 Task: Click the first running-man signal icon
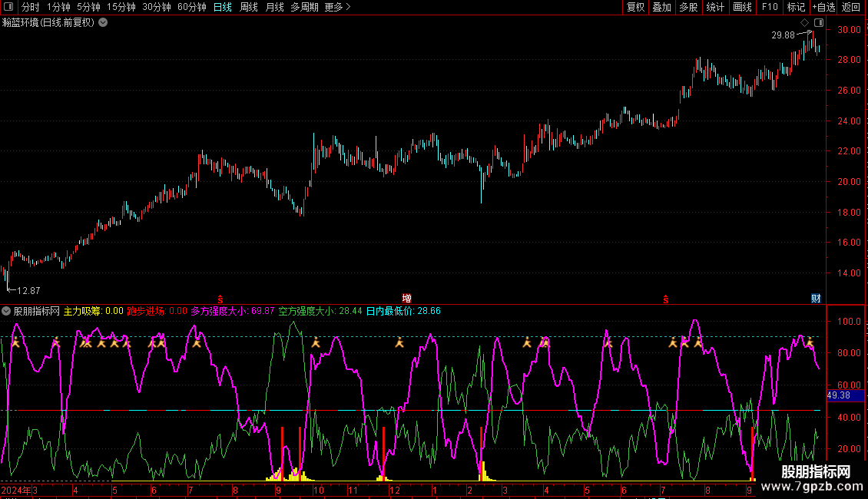pyautogui.click(x=14, y=343)
